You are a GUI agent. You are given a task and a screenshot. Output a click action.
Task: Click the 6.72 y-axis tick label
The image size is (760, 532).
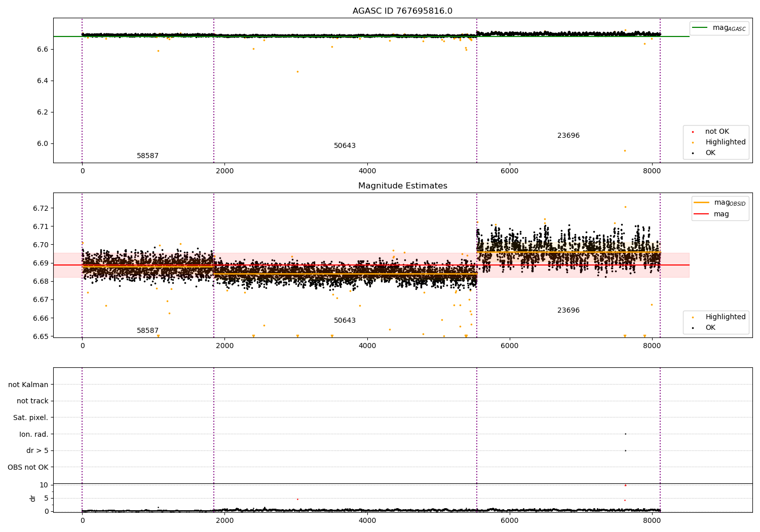(41, 209)
